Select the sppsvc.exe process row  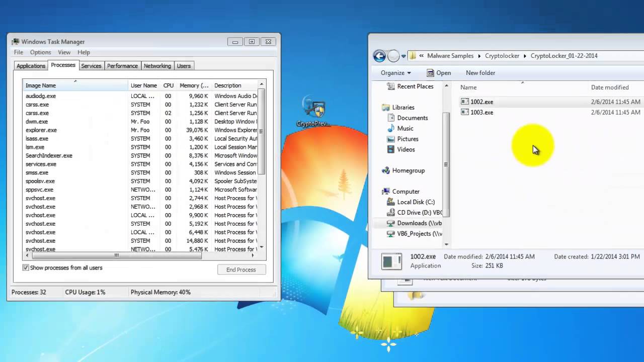140,190
